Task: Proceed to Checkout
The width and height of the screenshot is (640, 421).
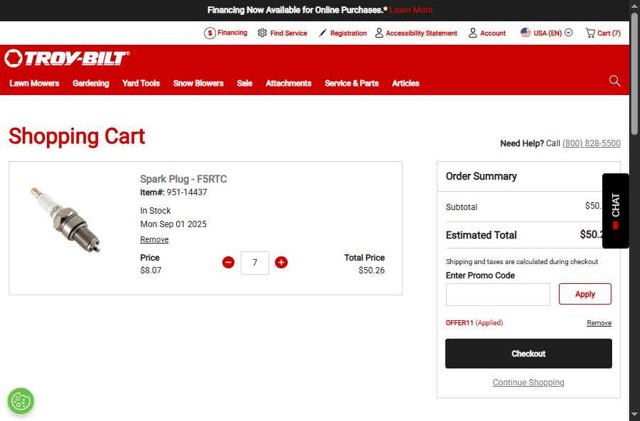Action: 529,354
